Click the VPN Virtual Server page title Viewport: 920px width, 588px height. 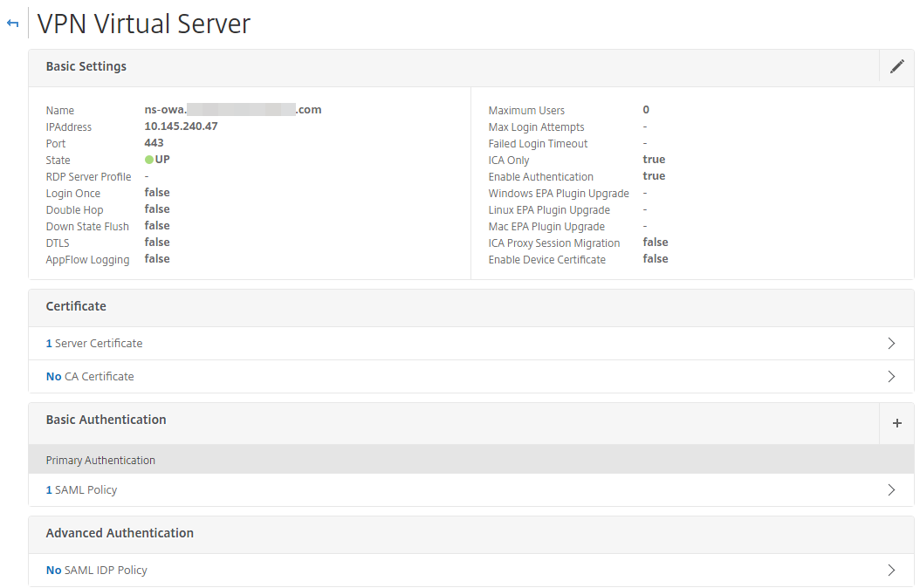pyautogui.click(x=144, y=24)
